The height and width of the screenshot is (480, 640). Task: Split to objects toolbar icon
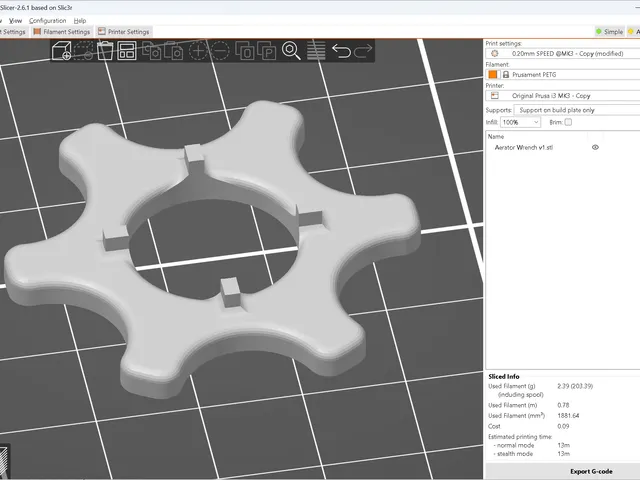(x=245, y=51)
